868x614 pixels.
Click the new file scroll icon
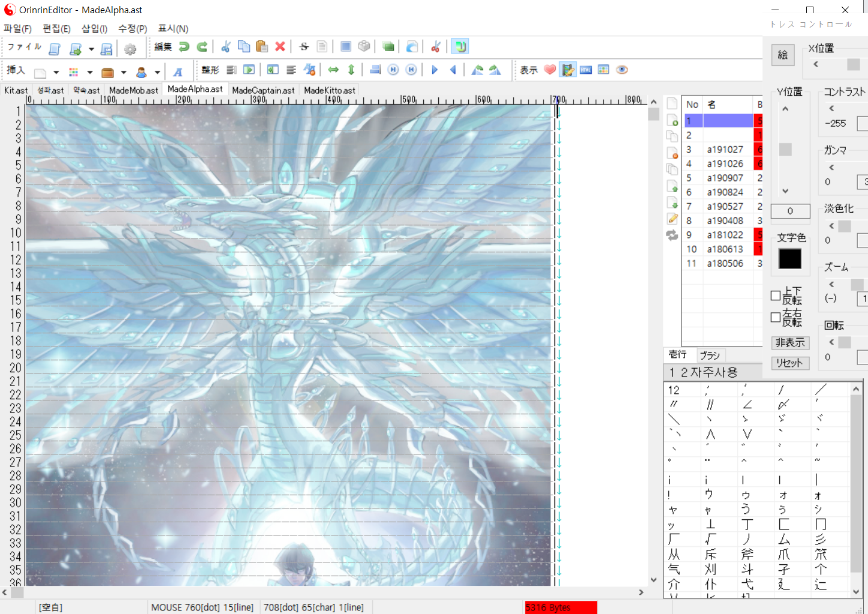pyautogui.click(x=55, y=49)
